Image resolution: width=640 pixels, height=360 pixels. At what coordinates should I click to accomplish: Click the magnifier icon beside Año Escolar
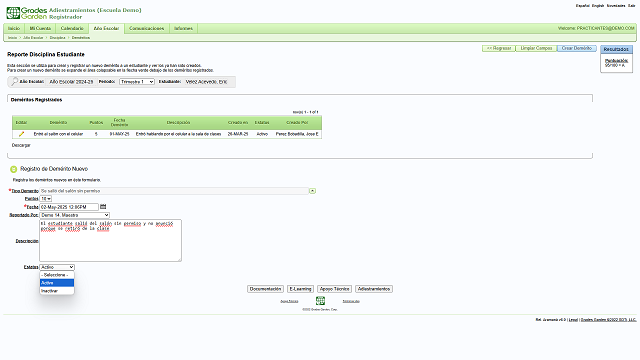coord(14,82)
